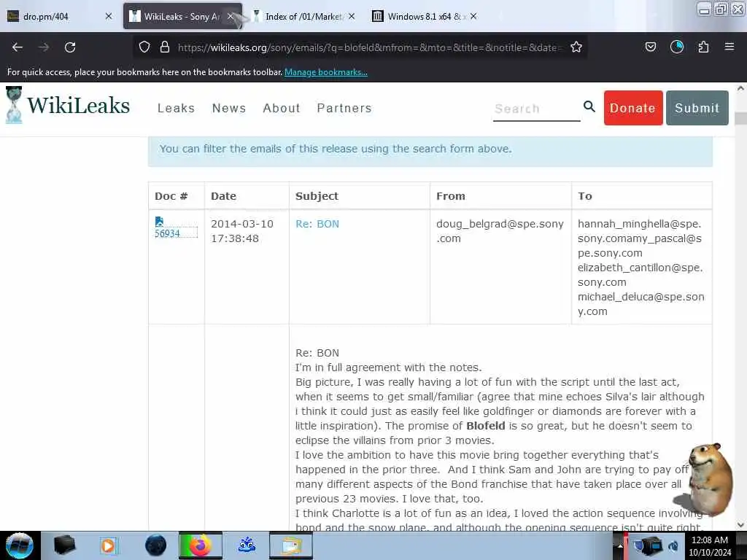747x560 pixels.
Task: Open the About menu item
Action: [282, 108]
